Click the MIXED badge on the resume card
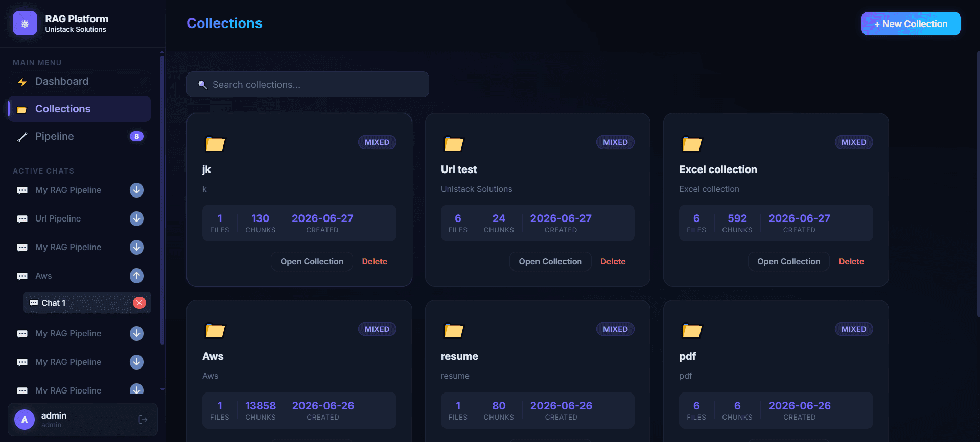The image size is (980, 442). (x=615, y=329)
